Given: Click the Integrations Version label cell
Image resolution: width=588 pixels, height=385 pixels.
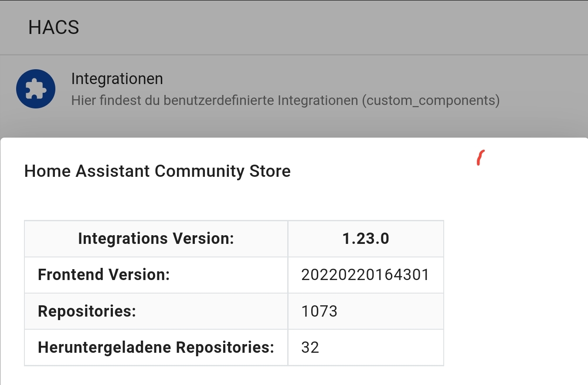Looking at the screenshot, I should pos(156,239).
